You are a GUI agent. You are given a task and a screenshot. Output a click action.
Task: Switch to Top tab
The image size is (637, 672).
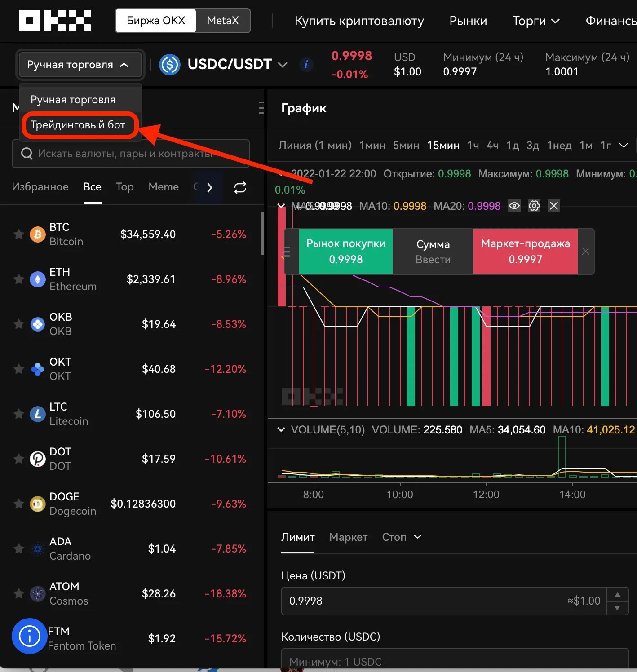[x=124, y=187]
